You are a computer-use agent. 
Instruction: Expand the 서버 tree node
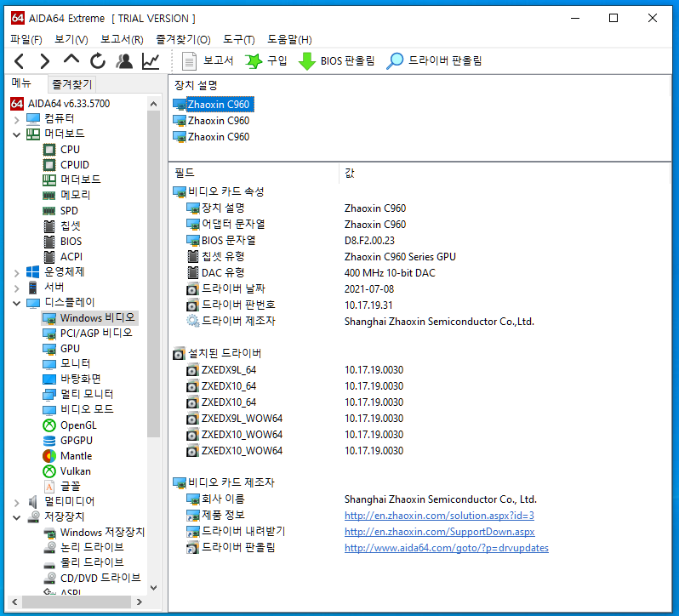[x=16, y=288]
